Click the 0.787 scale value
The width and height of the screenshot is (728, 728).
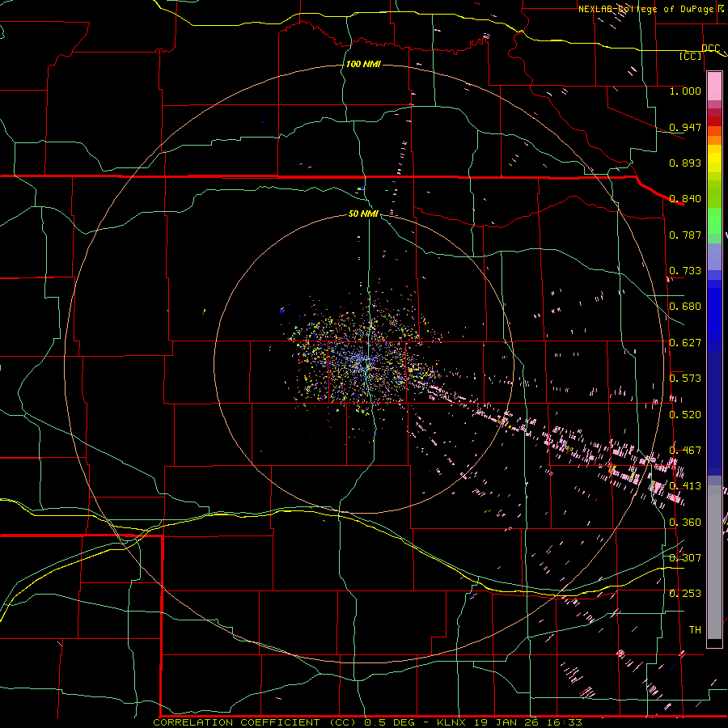[685, 235]
